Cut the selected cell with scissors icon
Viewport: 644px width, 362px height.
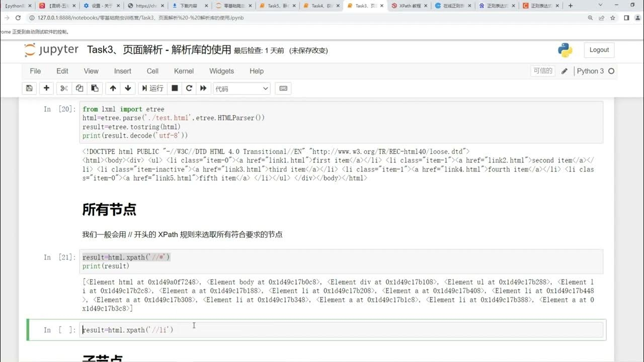[63, 88]
